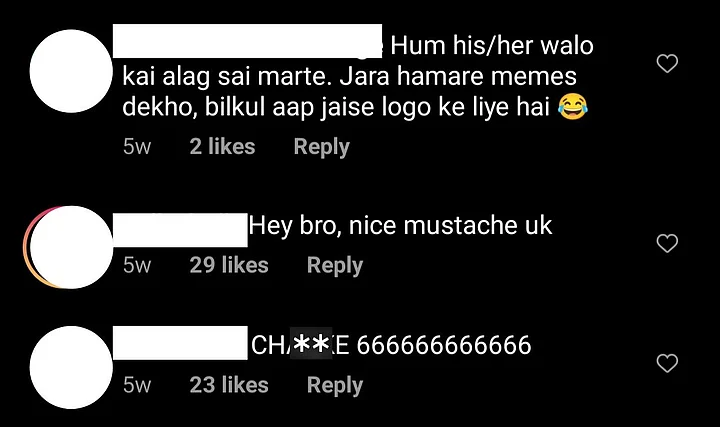Image resolution: width=720 pixels, height=427 pixels.
Task: Click the 5w timestamp beside '29 likes'
Action: pos(137,265)
